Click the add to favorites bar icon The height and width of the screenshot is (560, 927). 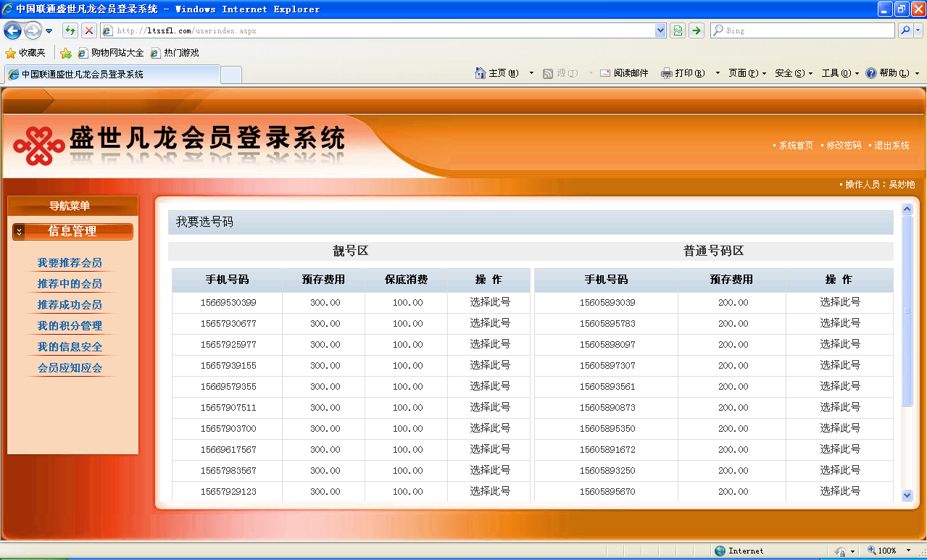tap(66, 53)
